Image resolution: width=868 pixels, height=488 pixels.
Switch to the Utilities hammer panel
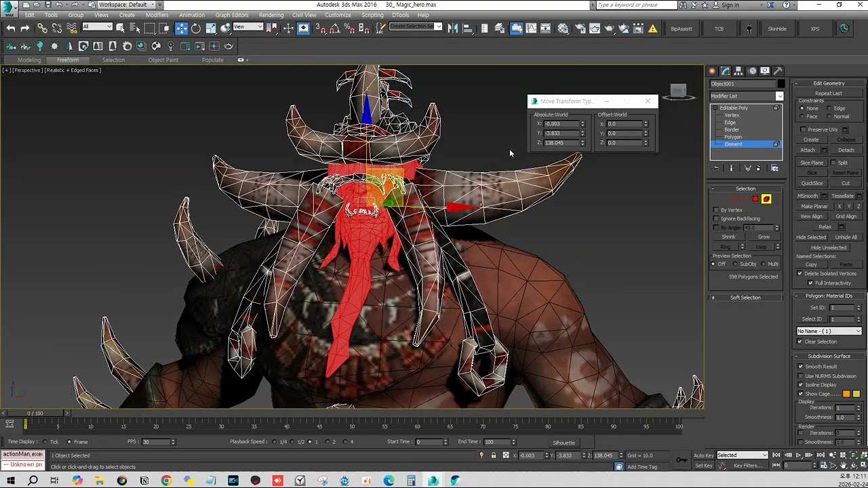(778, 71)
